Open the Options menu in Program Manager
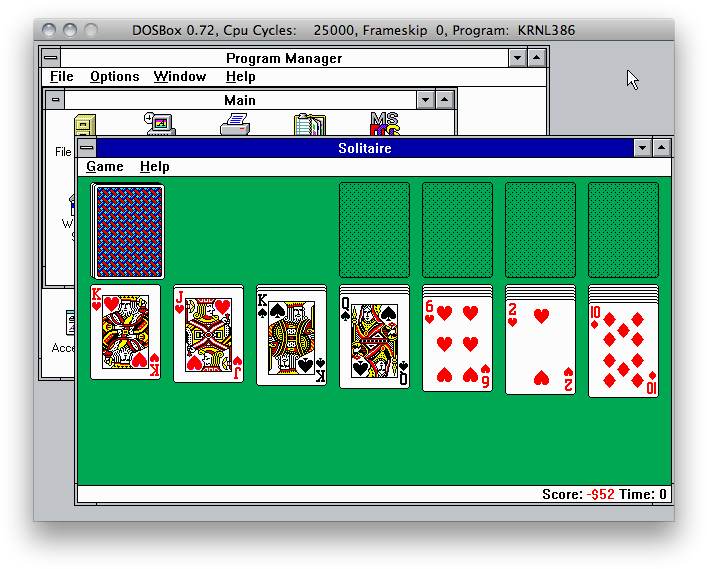Viewport: 707px width, 569px height. pyautogui.click(x=115, y=77)
